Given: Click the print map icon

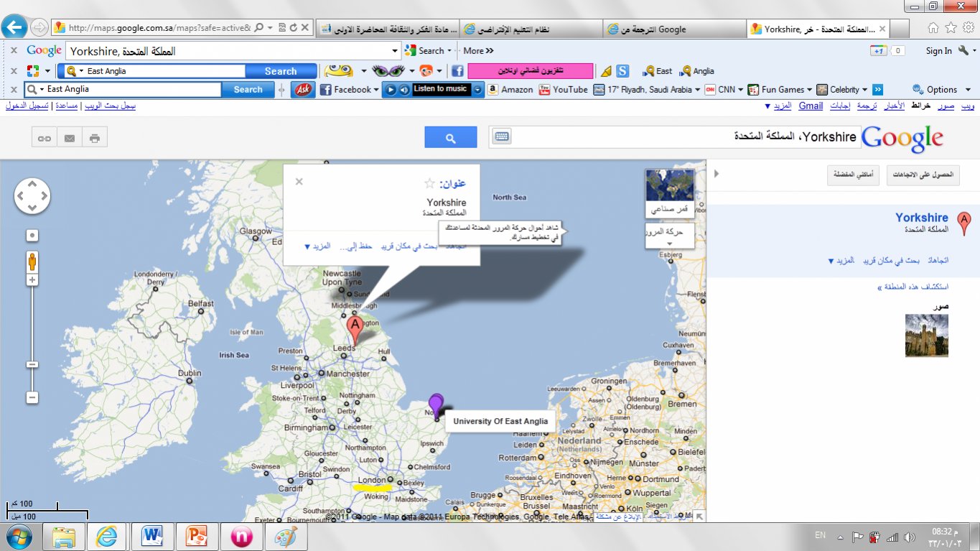Looking at the screenshot, I should click(94, 138).
